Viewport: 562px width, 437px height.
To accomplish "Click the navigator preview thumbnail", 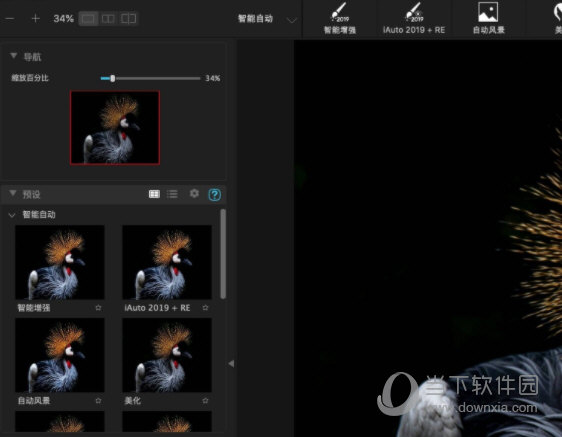I will (x=115, y=128).
